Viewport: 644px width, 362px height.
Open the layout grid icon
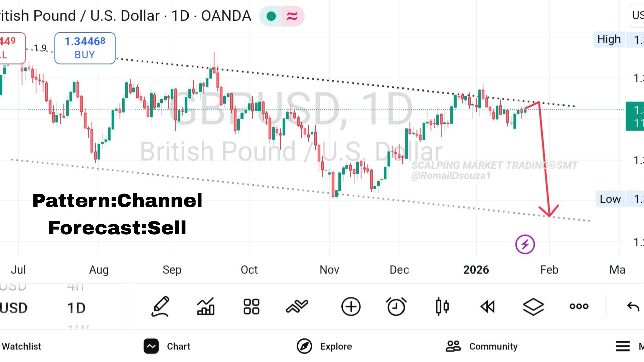(x=251, y=306)
